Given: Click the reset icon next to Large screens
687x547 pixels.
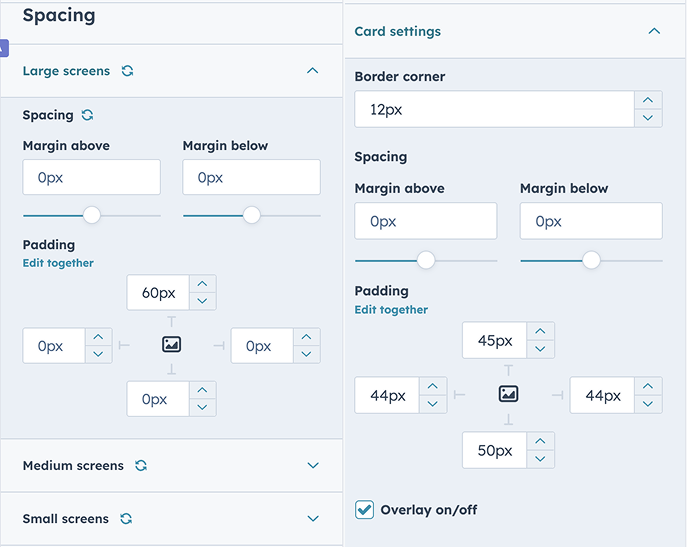Looking at the screenshot, I should click(x=127, y=71).
